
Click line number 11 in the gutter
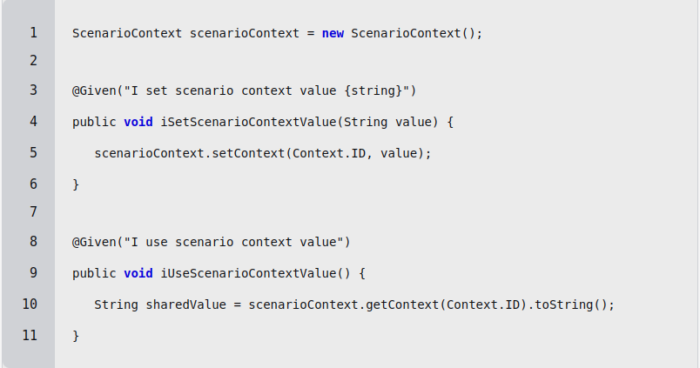tap(30, 335)
